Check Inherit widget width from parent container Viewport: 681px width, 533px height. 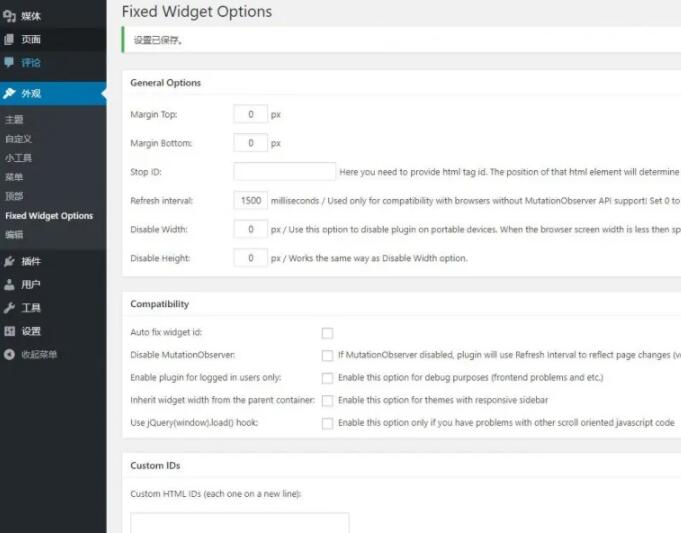[327, 401]
